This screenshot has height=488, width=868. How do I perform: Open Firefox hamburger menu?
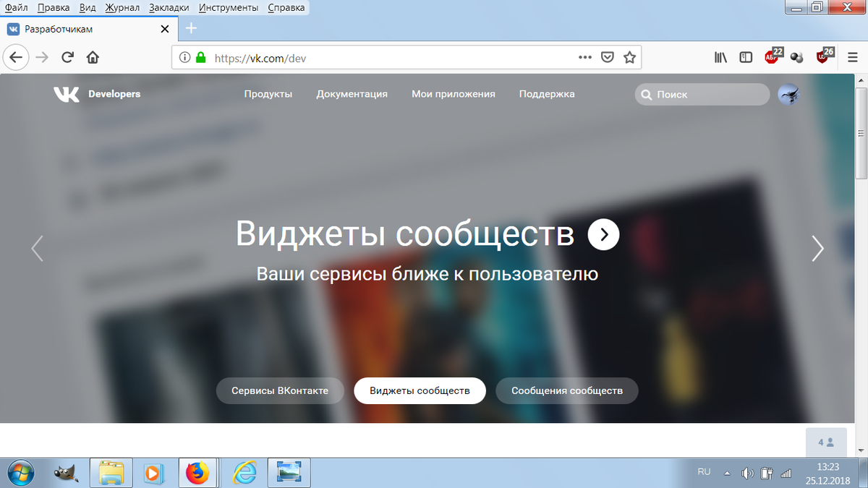click(853, 57)
